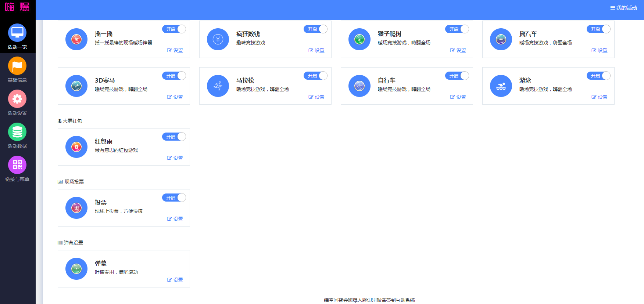Open 设置 for 3D赛马
644x304 pixels.
(175, 97)
